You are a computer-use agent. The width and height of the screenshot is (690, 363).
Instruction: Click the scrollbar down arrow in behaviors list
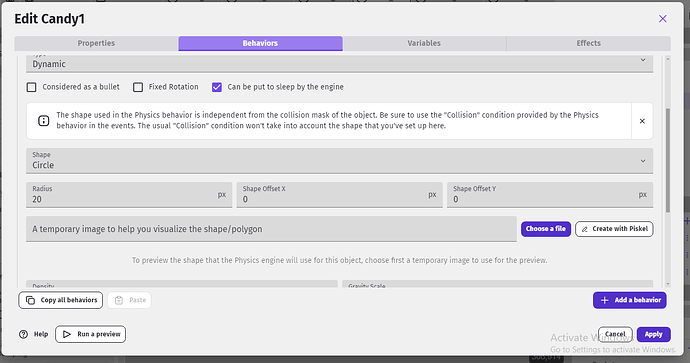(x=668, y=284)
